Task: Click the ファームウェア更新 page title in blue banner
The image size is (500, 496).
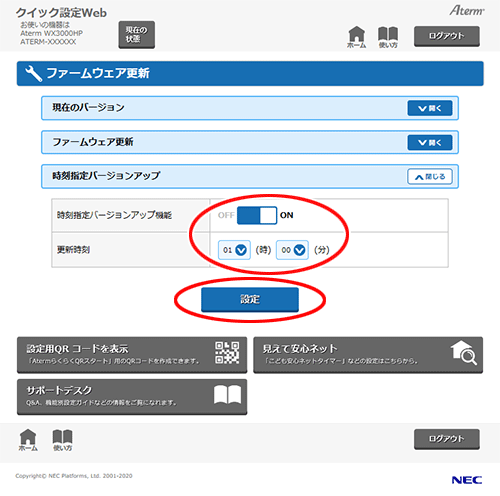Action: [x=98, y=73]
